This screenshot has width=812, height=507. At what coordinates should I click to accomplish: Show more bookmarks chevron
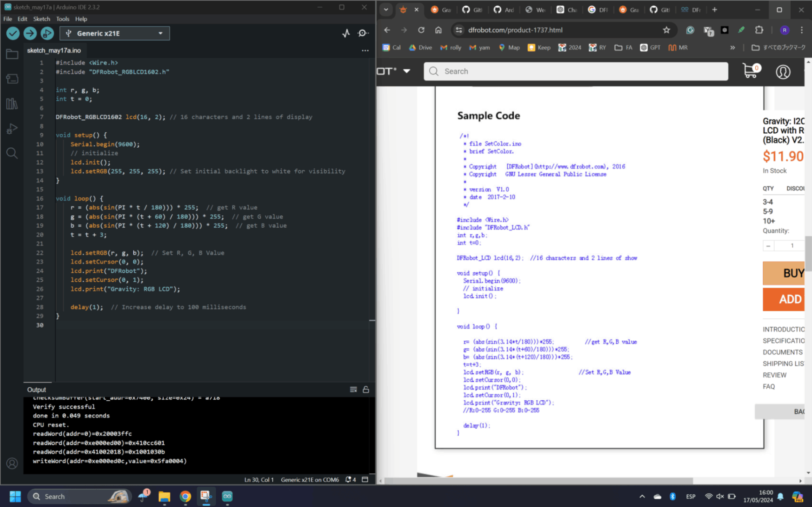(x=732, y=48)
